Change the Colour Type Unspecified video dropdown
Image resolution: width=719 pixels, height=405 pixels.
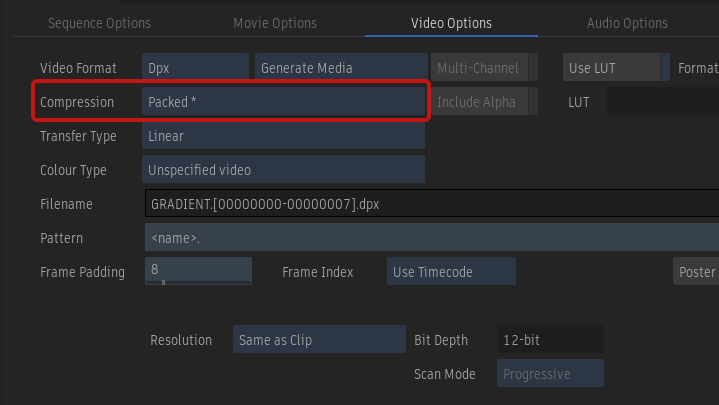coord(285,170)
